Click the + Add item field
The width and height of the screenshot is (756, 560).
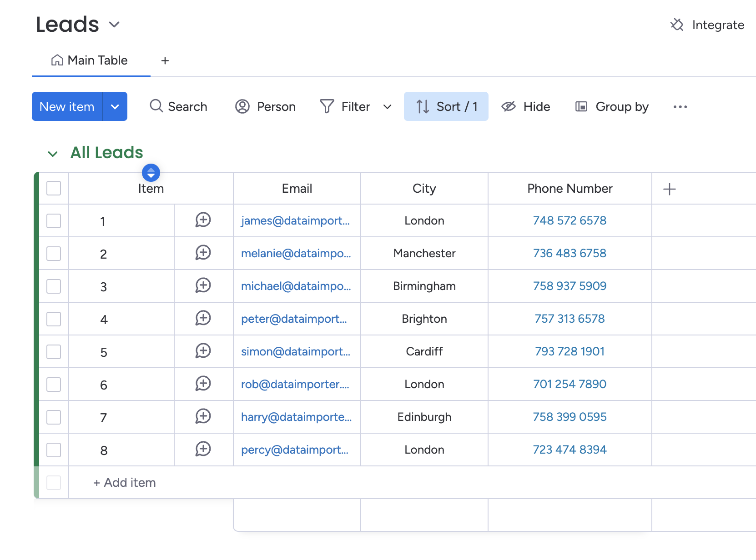(124, 483)
